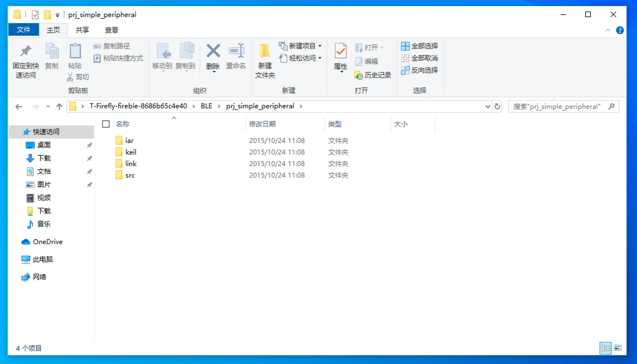Open the Easy Access dropdown (轻松访问)
The width and height of the screenshot is (637, 364).
300,58
